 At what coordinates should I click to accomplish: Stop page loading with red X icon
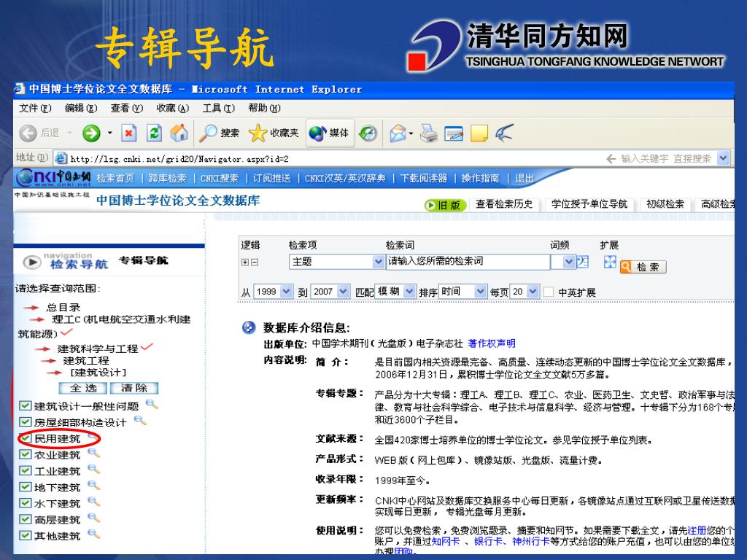128,133
